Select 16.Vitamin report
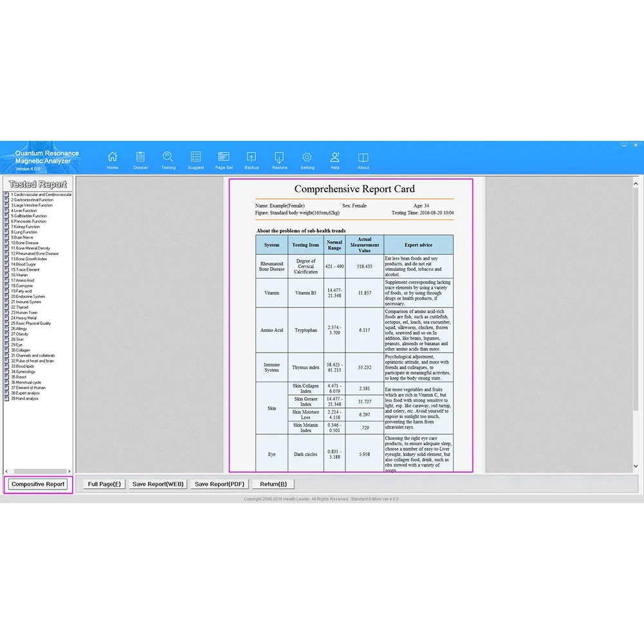The image size is (644, 644). tap(19, 275)
